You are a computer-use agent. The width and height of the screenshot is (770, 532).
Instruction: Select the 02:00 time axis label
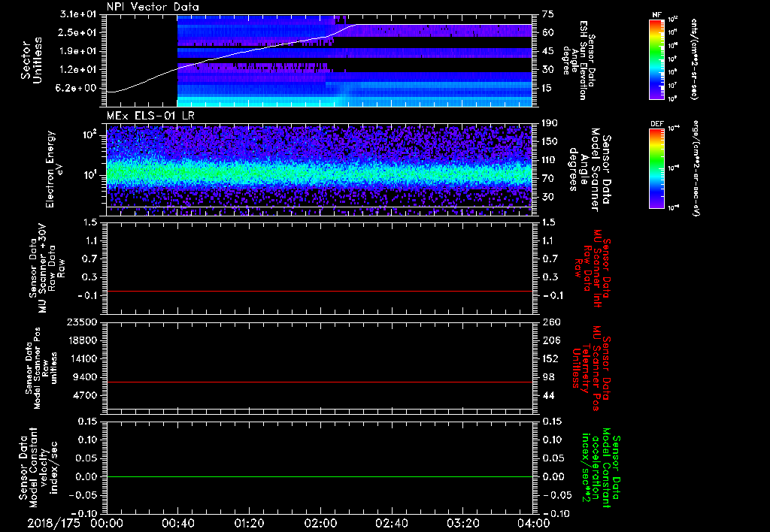coord(320,522)
